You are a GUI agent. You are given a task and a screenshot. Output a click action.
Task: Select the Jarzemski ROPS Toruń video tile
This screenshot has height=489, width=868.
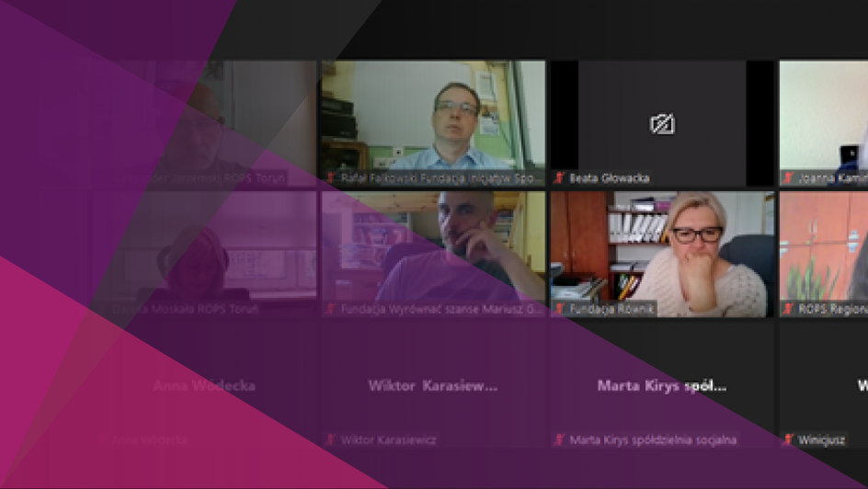point(204,123)
